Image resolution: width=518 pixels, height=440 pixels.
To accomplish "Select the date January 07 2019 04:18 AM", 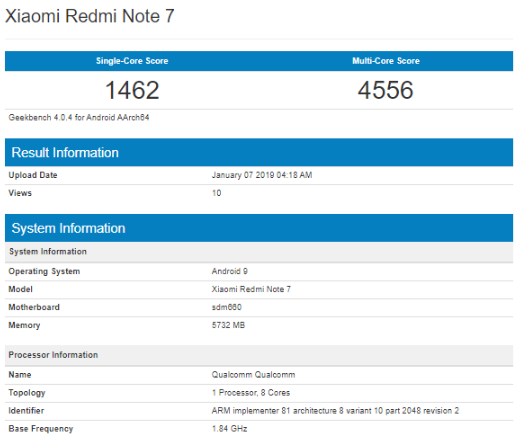I will click(262, 175).
